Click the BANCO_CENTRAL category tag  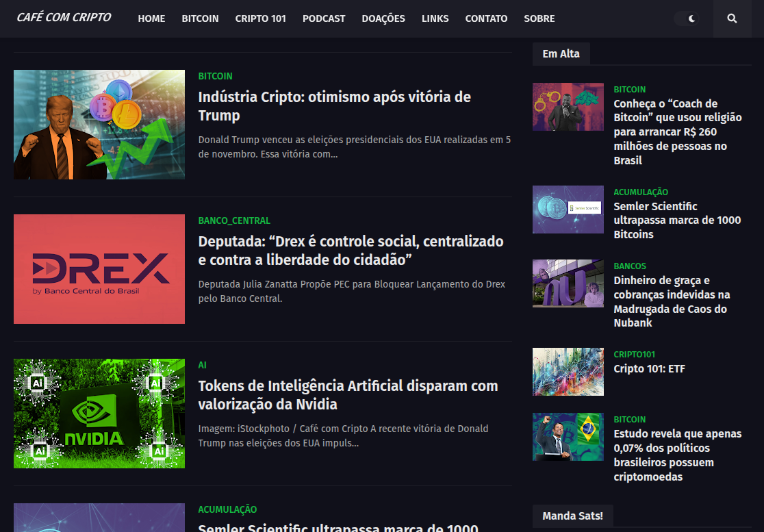click(x=233, y=220)
